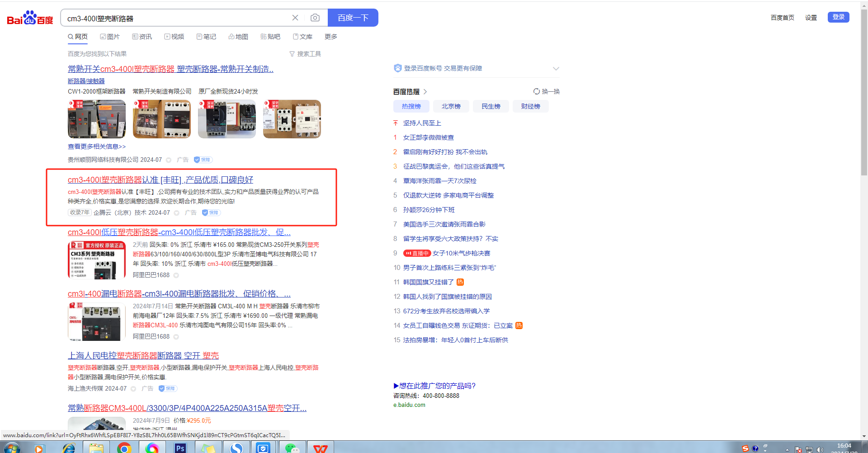
Task: Click the Sogou input method tray icon
Action: (745, 448)
